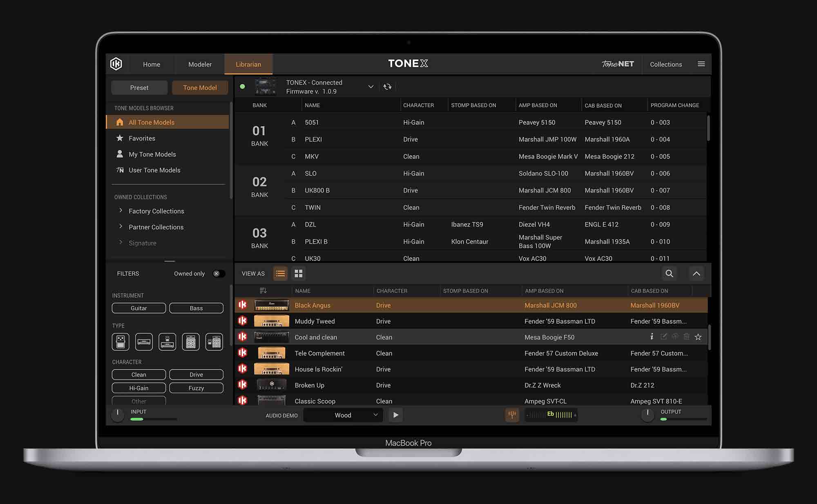Select Classic Scoop tone model

pyautogui.click(x=471, y=401)
